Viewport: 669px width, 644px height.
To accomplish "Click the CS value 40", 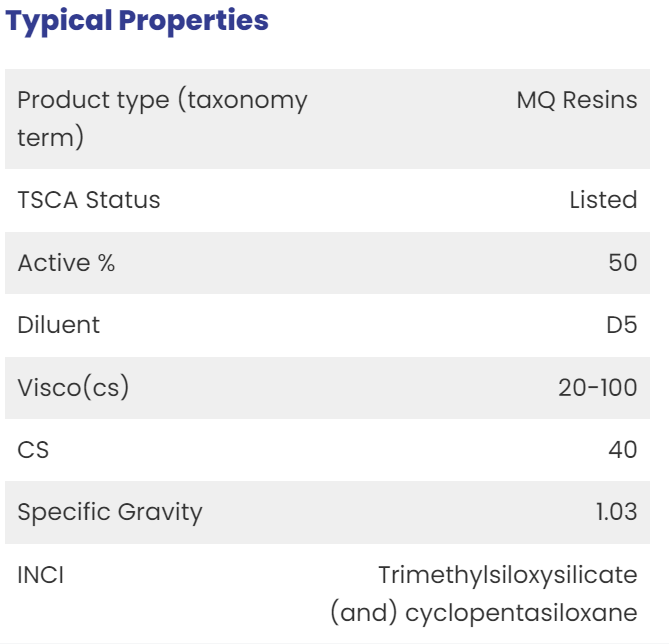I will pyautogui.click(x=623, y=450).
